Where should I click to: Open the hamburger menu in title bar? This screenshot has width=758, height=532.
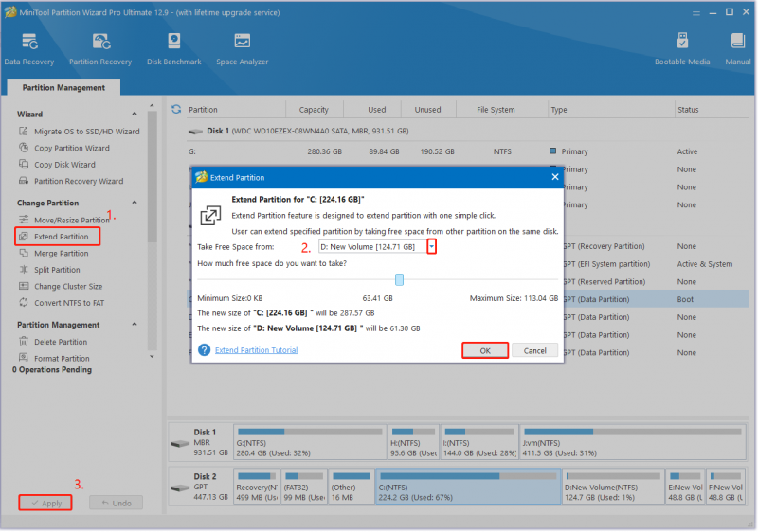[696, 12]
